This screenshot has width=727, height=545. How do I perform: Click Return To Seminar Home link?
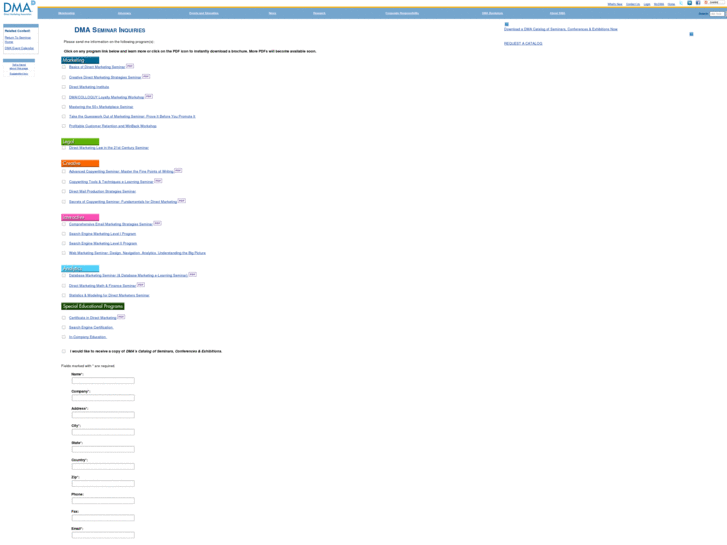point(18,39)
